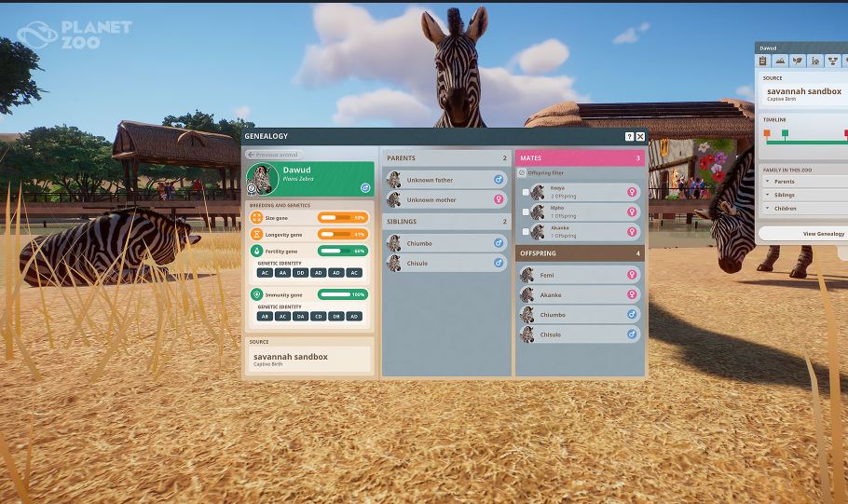
Task: Select the DD fertility genetic identity chip
Action: tap(300, 273)
